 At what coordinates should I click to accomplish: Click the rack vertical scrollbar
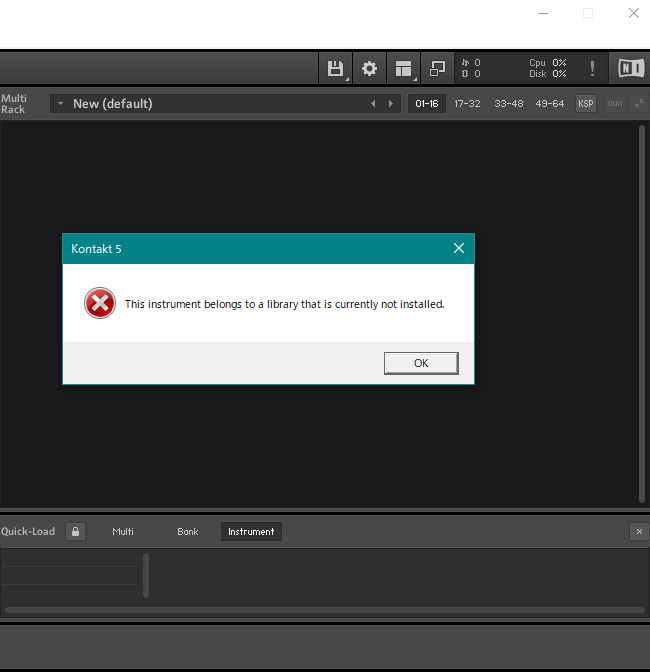pyautogui.click(x=642, y=314)
